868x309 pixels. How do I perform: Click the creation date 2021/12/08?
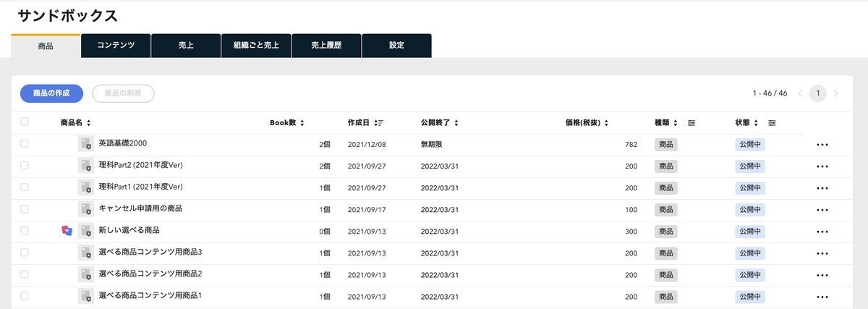click(x=367, y=145)
